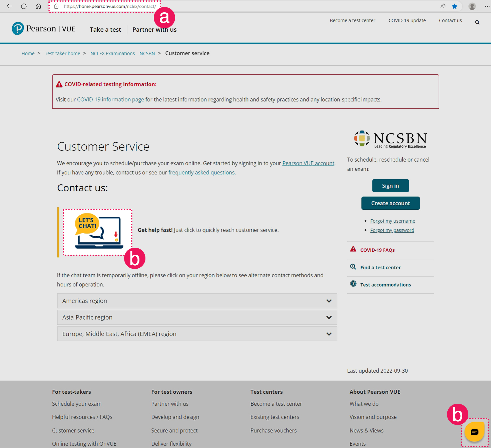Expand the Europe, Middle East, Africa (EMEA) region

click(x=197, y=334)
